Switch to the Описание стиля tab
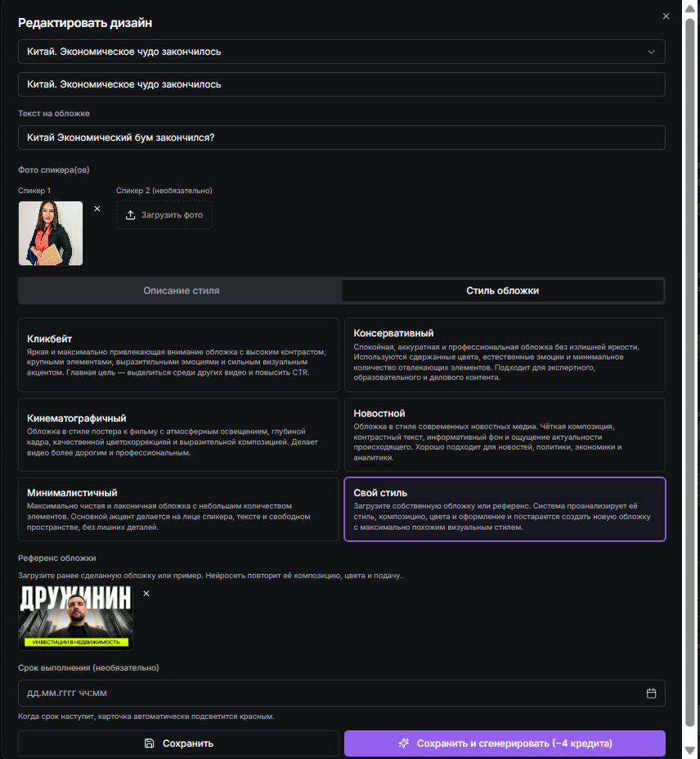The width and height of the screenshot is (700, 759). [181, 290]
